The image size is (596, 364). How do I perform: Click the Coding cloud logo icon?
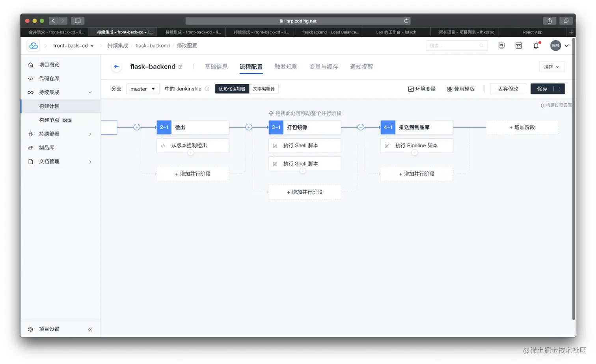[34, 45]
